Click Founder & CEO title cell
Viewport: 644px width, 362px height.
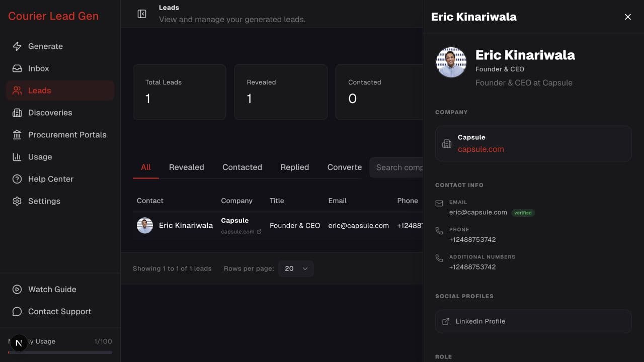pyautogui.click(x=295, y=226)
